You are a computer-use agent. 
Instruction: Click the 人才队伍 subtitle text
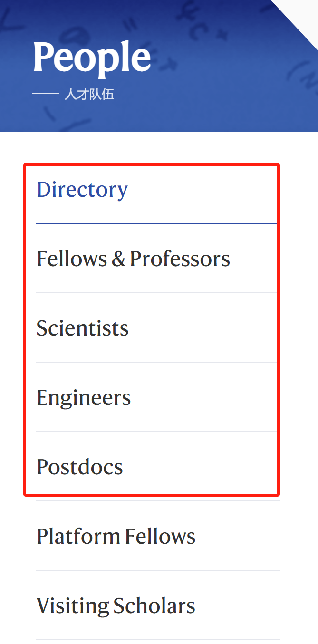click(89, 94)
